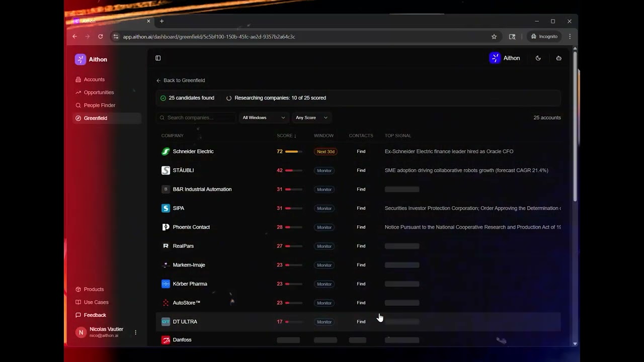Click the 25 candidates found status
The height and width of the screenshot is (362, 644).
coord(187,98)
